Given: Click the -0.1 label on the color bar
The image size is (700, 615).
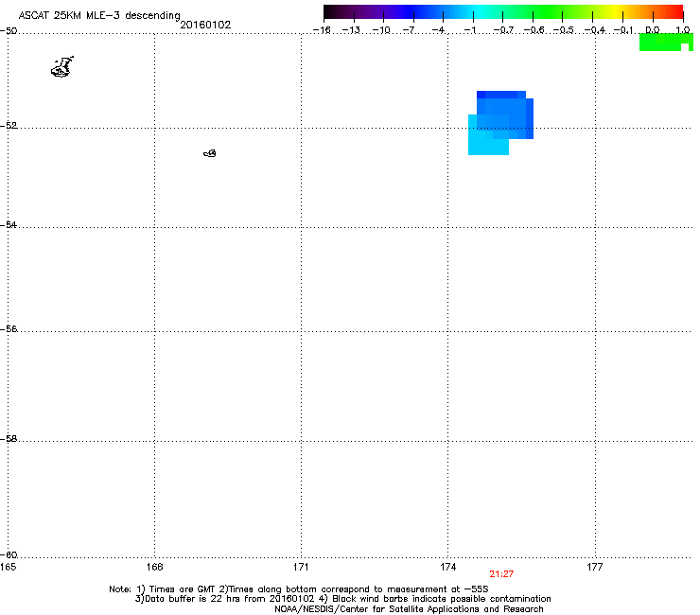Looking at the screenshot, I should pos(623,30).
